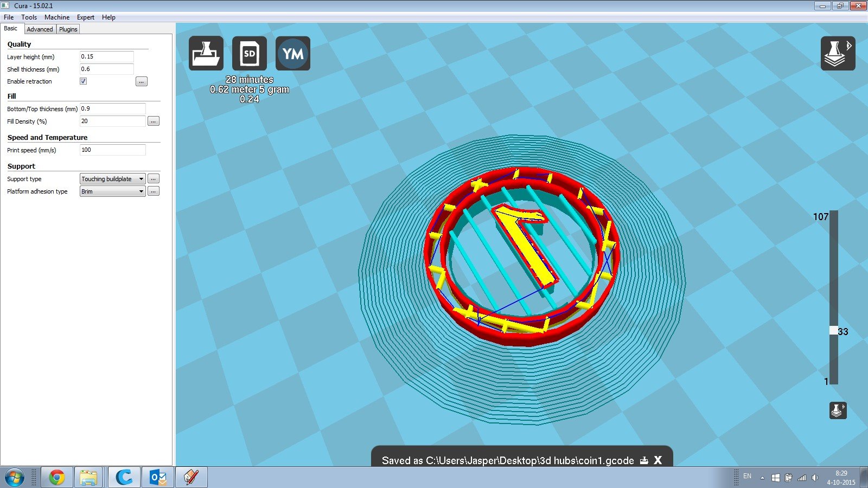
Task: Select the Basic tab
Action: point(11,29)
